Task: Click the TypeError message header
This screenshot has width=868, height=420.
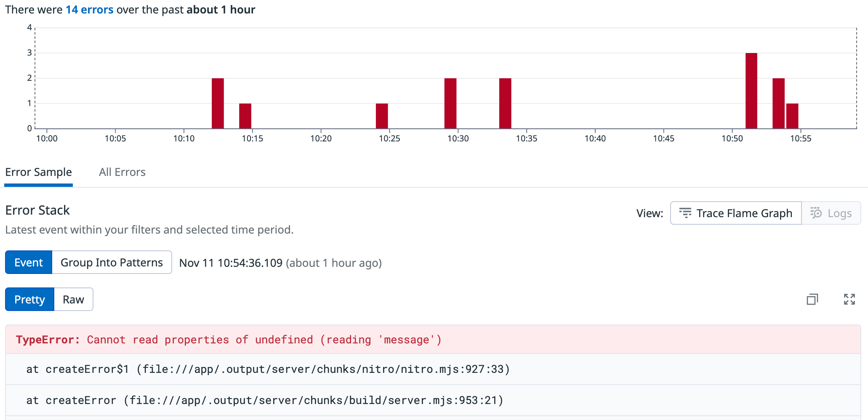Action: point(229,340)
